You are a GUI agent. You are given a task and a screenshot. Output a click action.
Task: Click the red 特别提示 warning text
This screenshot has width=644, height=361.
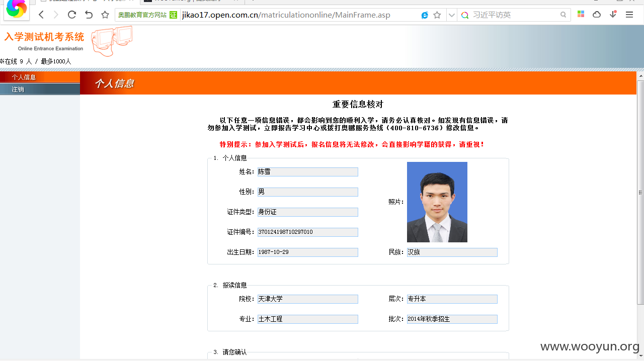352,144
